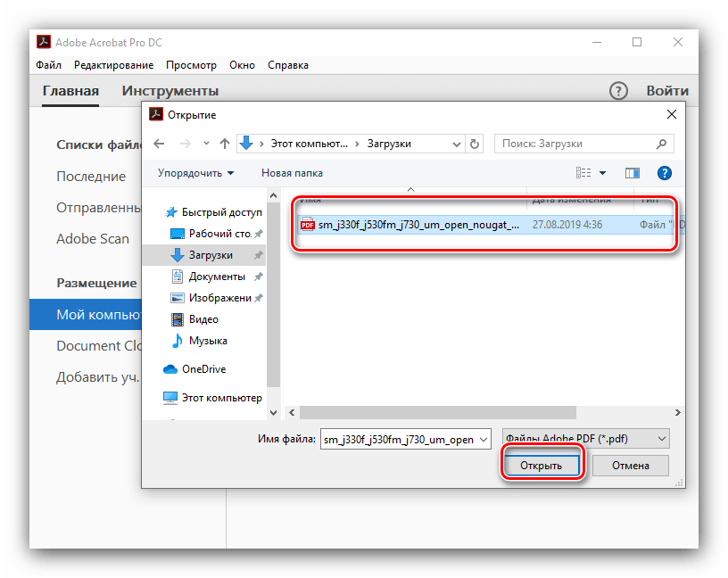Refresh the Загрузки folder listing
The image size is (728, 578).
pyautogui.click(x=475, y=144)
